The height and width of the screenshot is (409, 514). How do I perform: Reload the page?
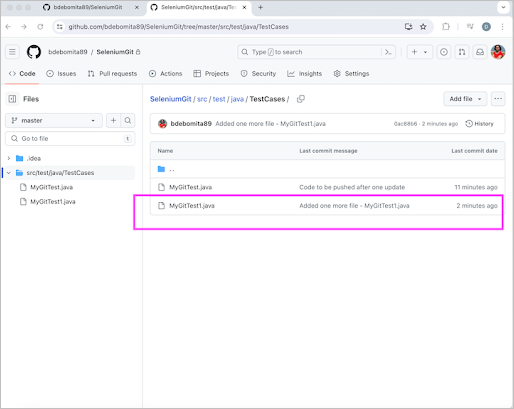[40, 27]
